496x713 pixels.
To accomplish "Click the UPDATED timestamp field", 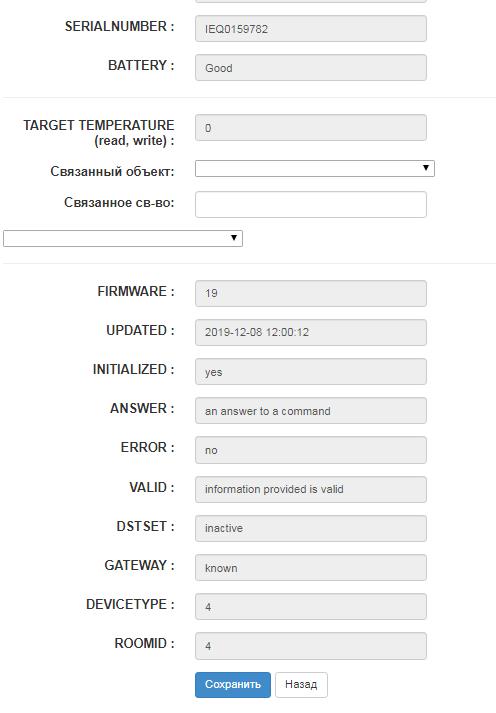I will click(311, 332).
